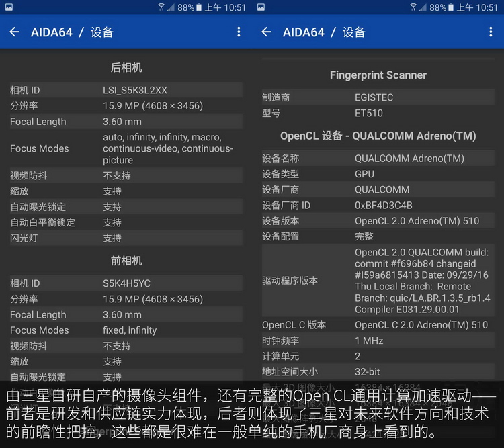Tap the front camera 视频防抖 row showing 不支持
Viewport: 504px width, 448px height.
coord(126,346)
